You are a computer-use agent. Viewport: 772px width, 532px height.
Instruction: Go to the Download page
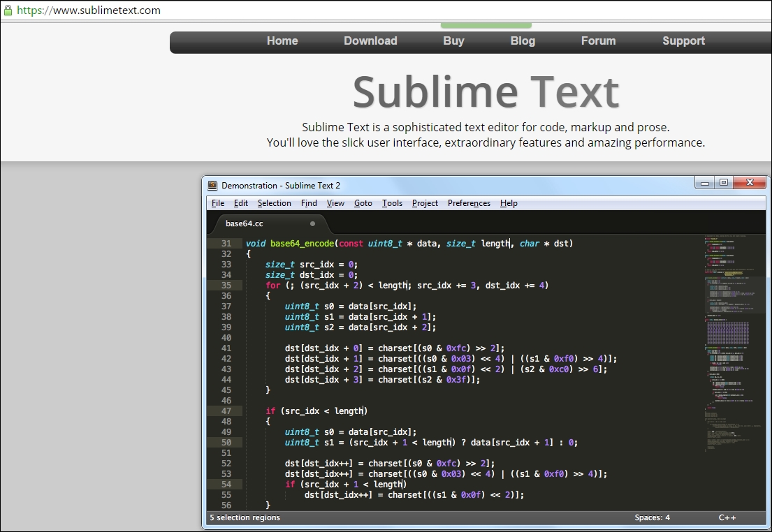(370, 41)
